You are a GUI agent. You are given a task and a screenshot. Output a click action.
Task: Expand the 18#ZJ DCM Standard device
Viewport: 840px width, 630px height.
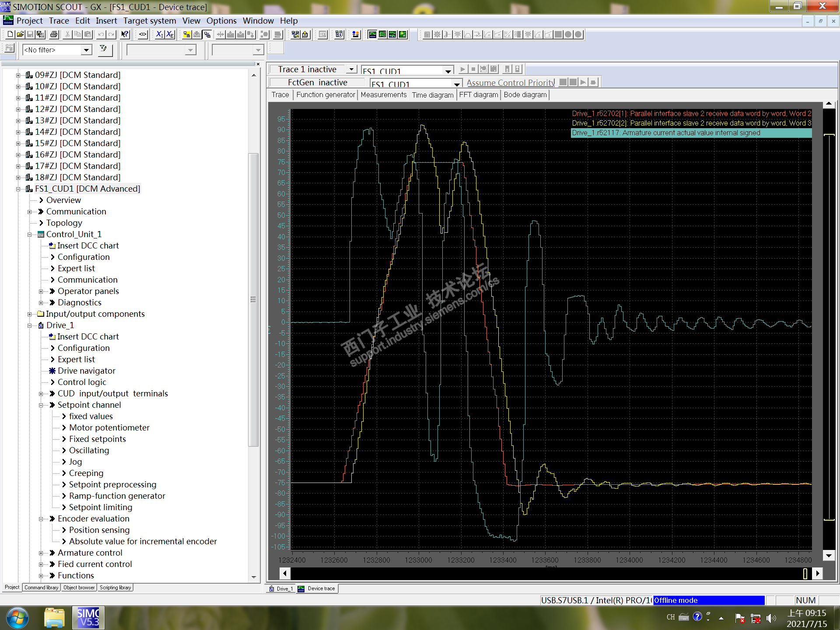[18, 178]
